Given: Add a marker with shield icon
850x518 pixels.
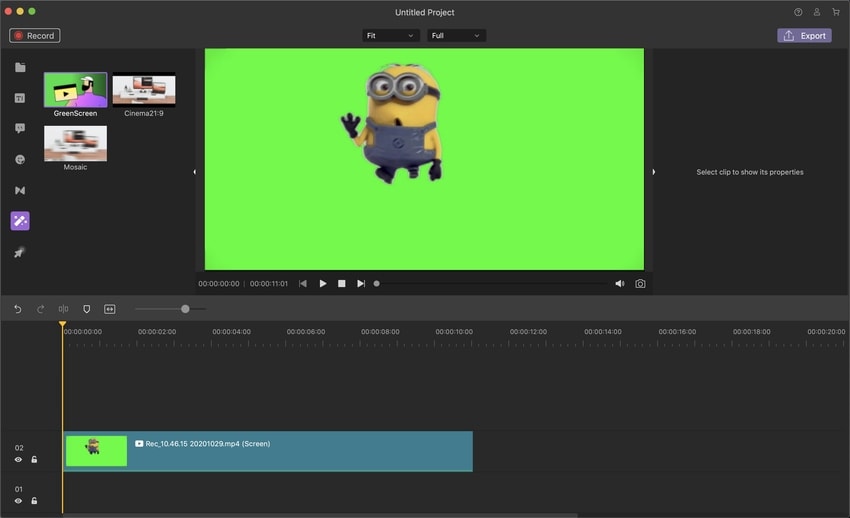Looking at the screenshot, I should pos(87,309).
